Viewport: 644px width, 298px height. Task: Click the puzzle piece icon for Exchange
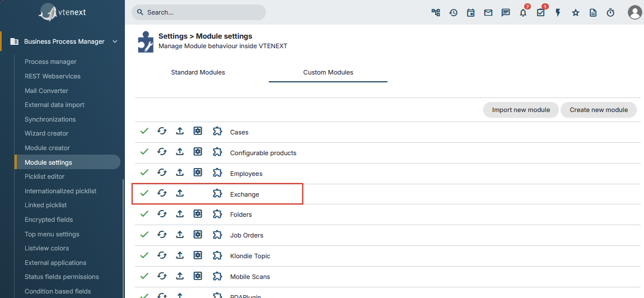[x=217, y=193]
